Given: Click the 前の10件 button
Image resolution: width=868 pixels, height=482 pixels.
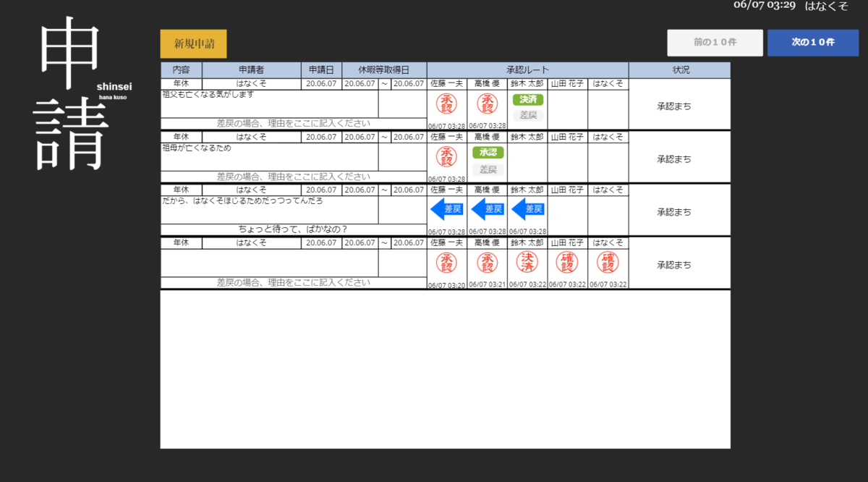Looking at the screenshot, I should pyautogui.click(x=715, y=43).
